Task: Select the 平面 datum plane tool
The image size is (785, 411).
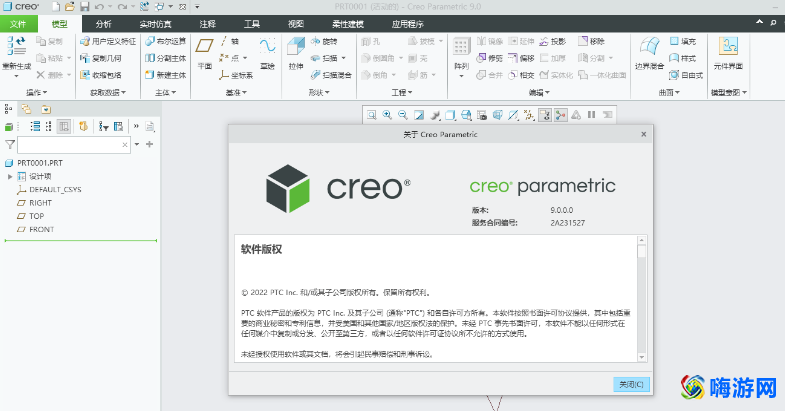Action: [x=204, y=53]
